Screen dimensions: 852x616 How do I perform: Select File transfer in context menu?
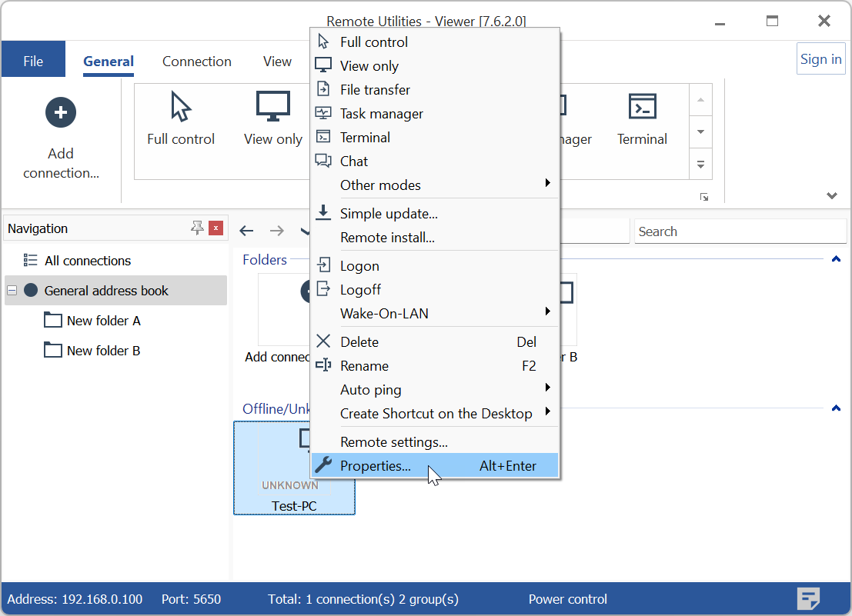coord(375,90)
